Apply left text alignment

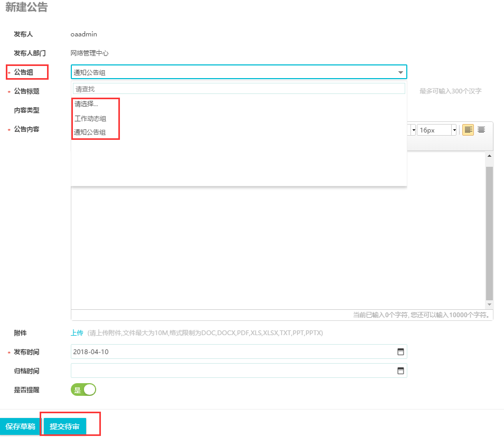click(x=468, y=130)
